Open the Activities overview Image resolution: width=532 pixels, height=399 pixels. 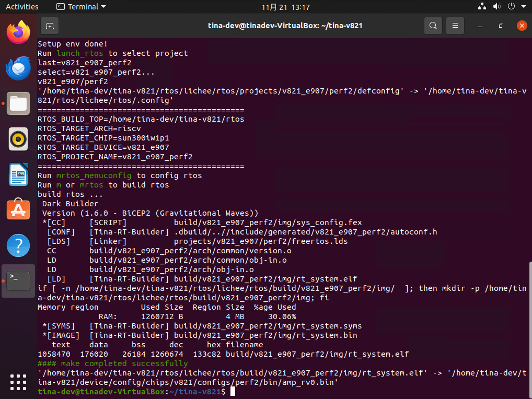pyautogui.click(x=22, y=7)
